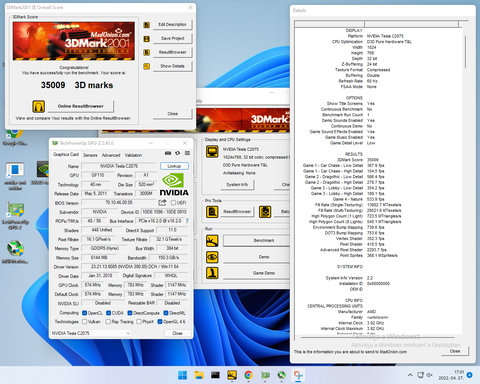Screen dimensions: 480x384
Task: Toggle the DirectCompute checkbox
Action: [130, 313]
